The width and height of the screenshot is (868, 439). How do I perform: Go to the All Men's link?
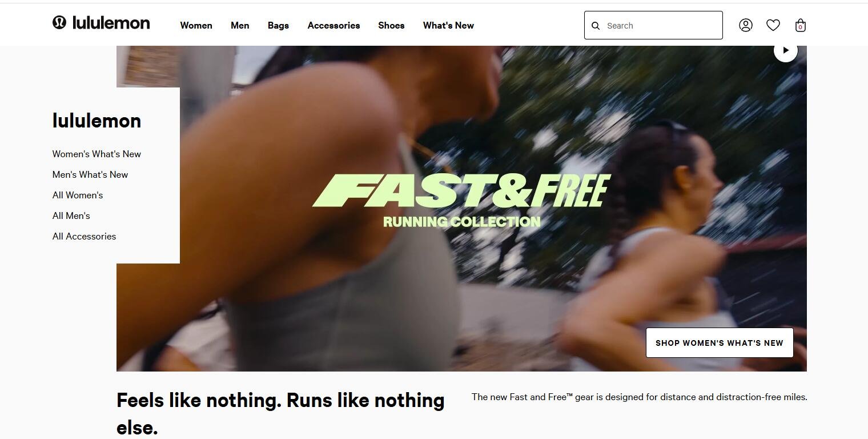click(71, 215)
